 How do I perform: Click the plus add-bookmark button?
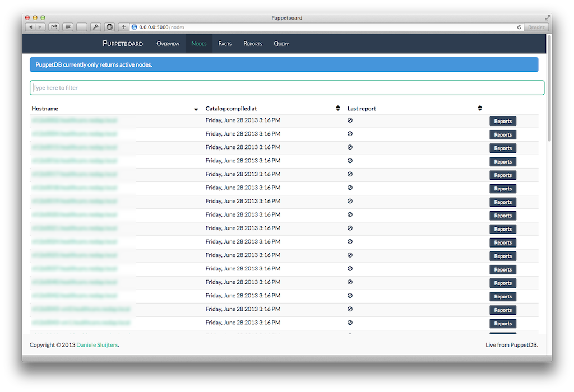point(124,27)
